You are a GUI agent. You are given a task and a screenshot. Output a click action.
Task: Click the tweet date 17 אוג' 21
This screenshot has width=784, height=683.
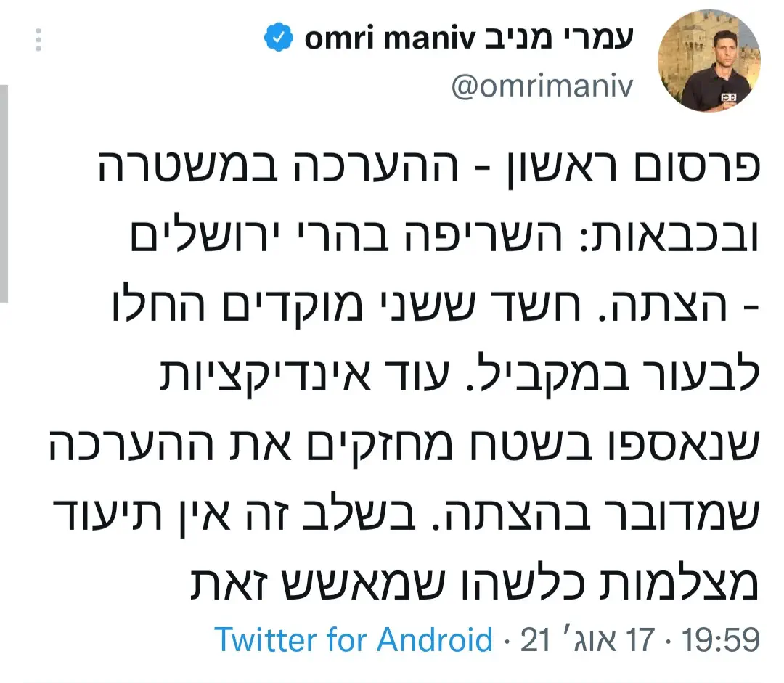(x=588, y=640)
